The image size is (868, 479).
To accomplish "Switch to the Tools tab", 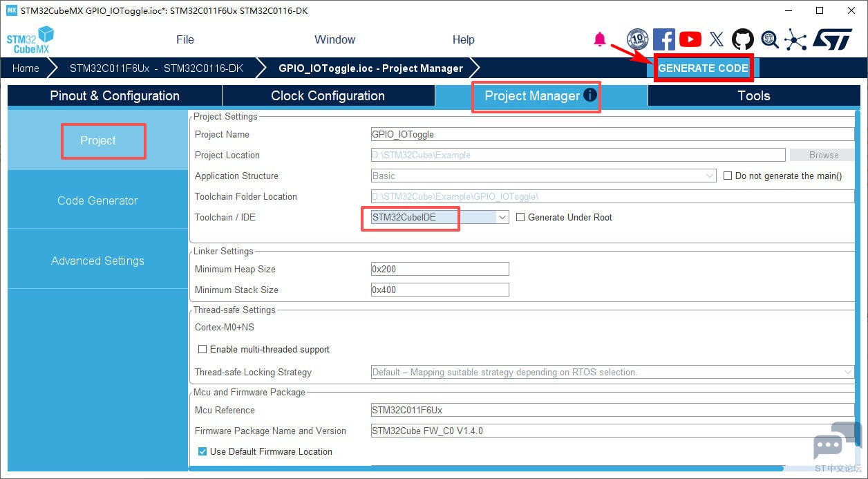I will coord(753,95).
